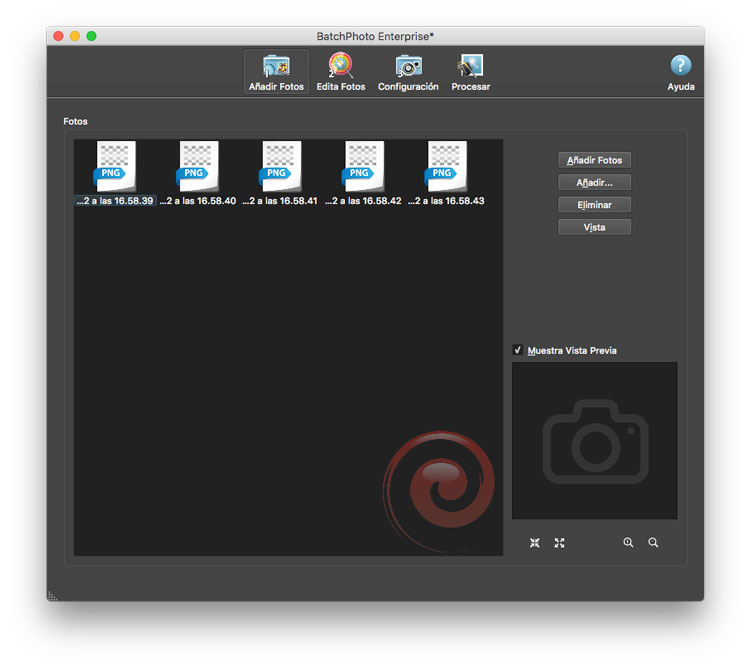
Task: Open the Añadir Fotos toolbar step
Action: 276,72
